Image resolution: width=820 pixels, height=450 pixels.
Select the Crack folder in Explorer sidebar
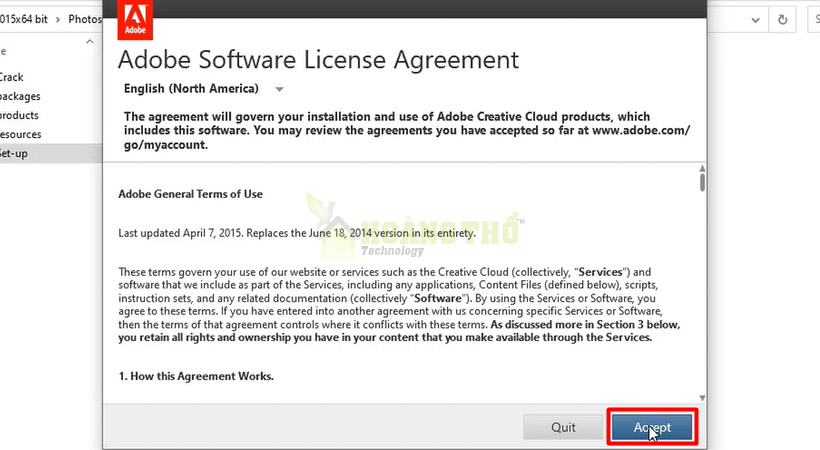point(12,77)
